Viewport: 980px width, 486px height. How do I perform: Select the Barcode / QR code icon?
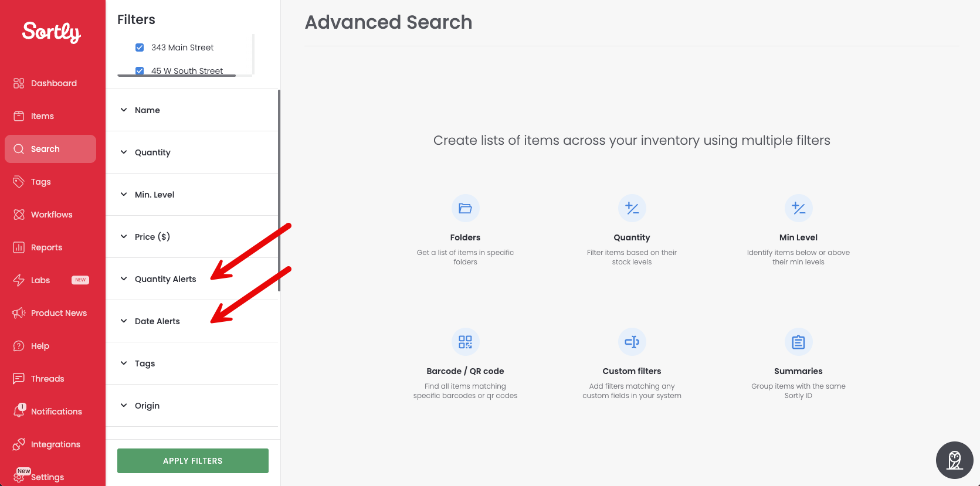[465, 342]
